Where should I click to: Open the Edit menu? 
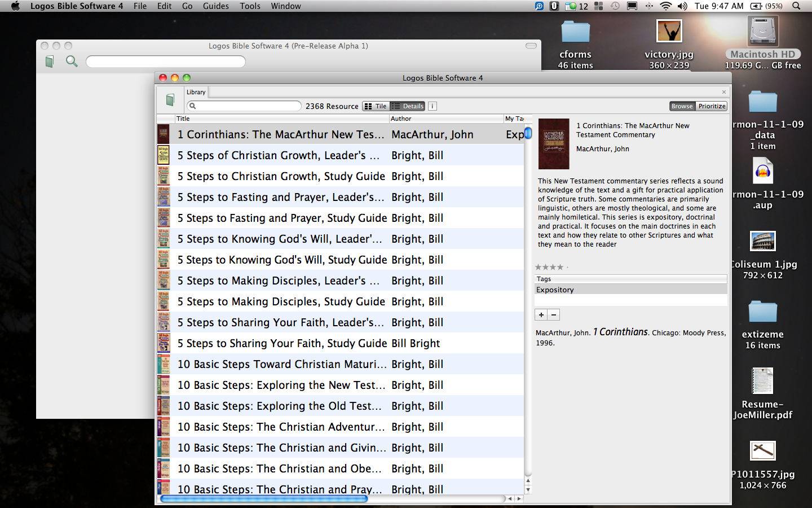point(164,6)
